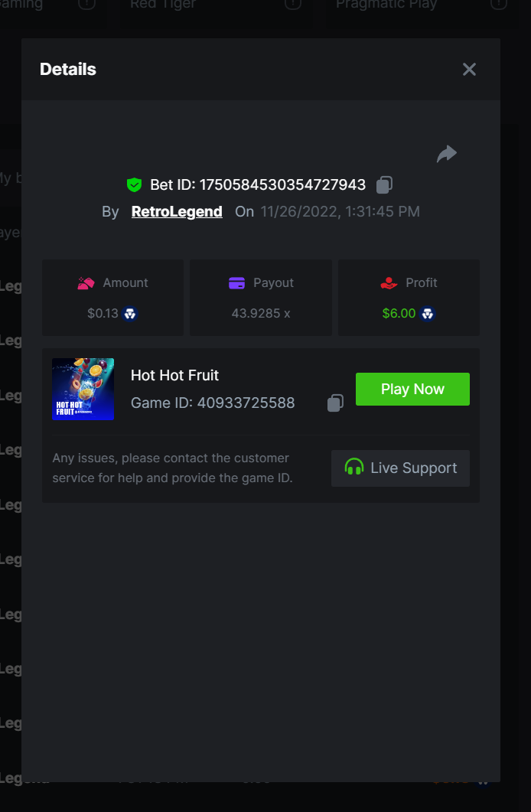Click the Play Now button

coord(412,389)
